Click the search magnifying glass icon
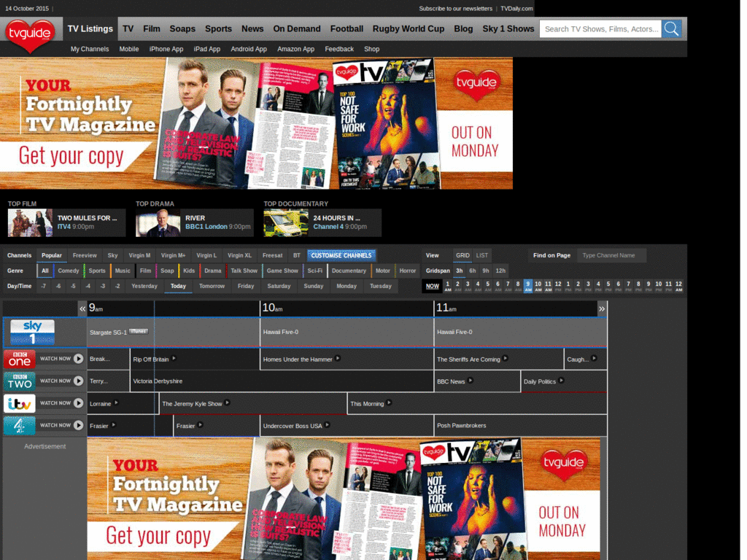 670,29
